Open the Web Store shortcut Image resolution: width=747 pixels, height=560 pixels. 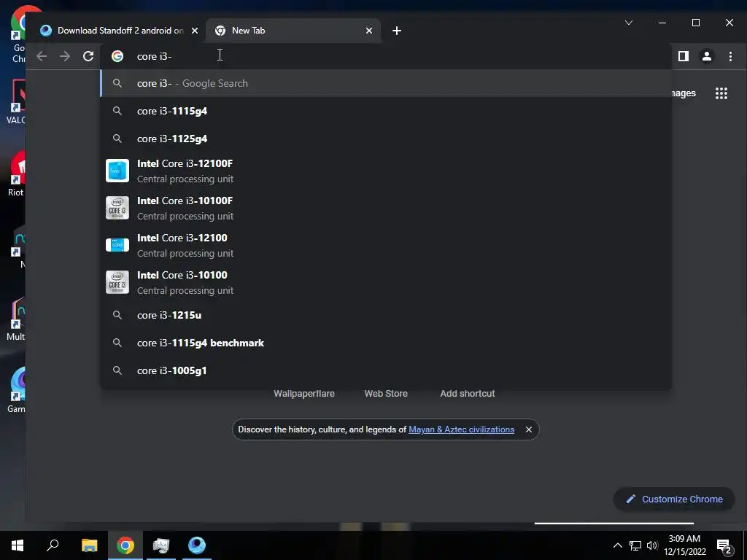(x=386, y=393)
